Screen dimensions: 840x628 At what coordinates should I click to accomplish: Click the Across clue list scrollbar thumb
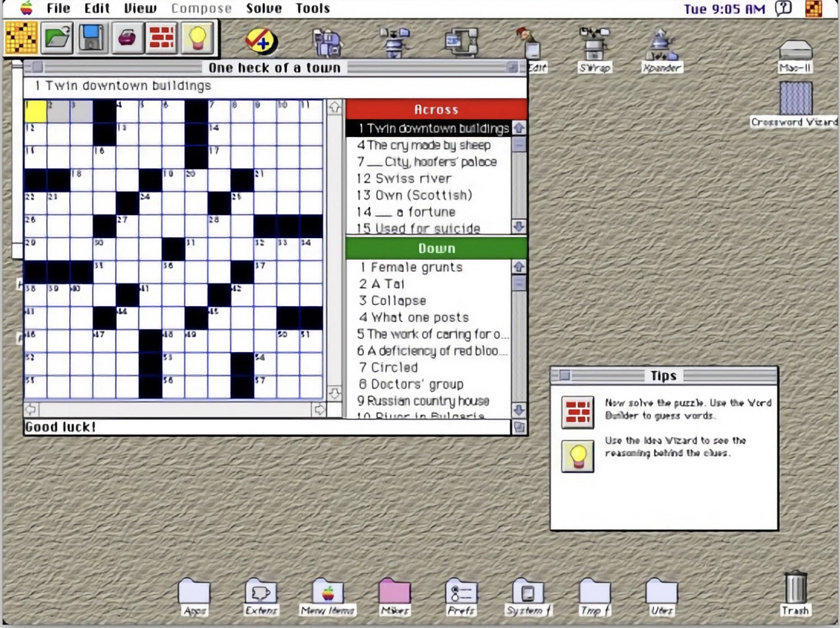(519, 144)
